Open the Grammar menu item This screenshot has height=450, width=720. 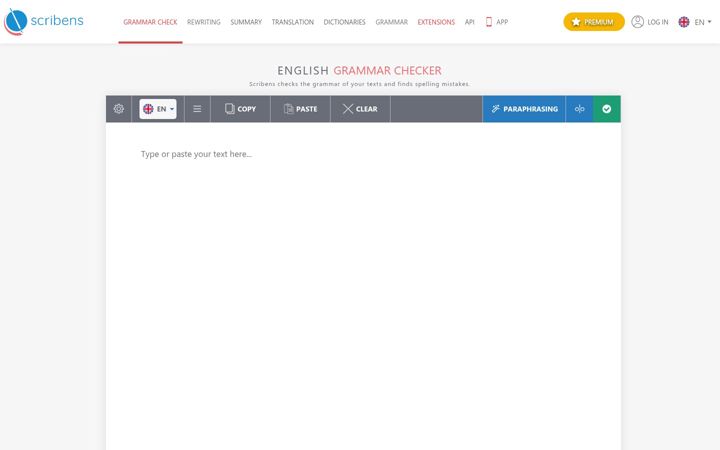(391, 22)
